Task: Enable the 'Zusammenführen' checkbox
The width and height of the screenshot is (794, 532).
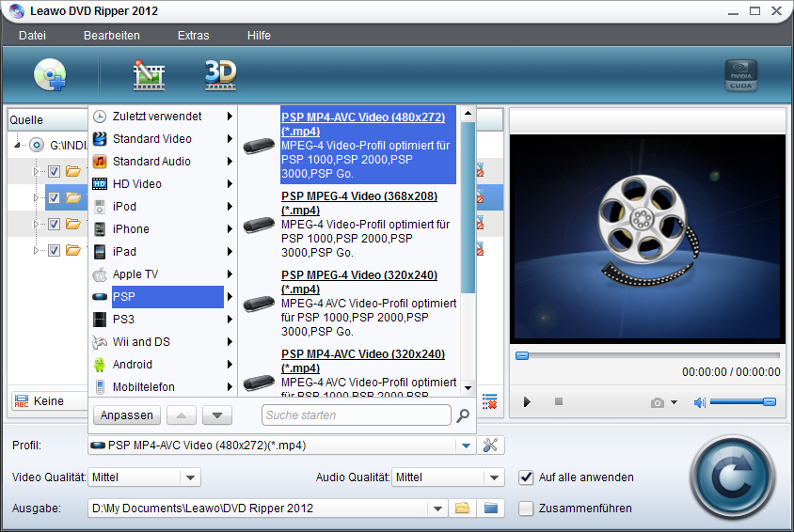Action: (526, 509)
